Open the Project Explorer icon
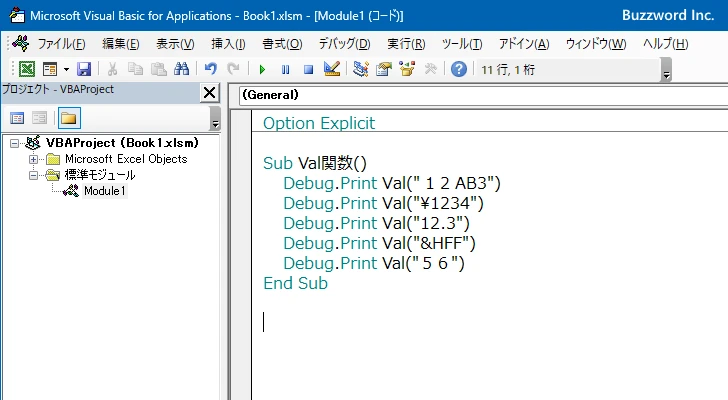Viewport: 728px width, 400px height. tap(360, 69)
